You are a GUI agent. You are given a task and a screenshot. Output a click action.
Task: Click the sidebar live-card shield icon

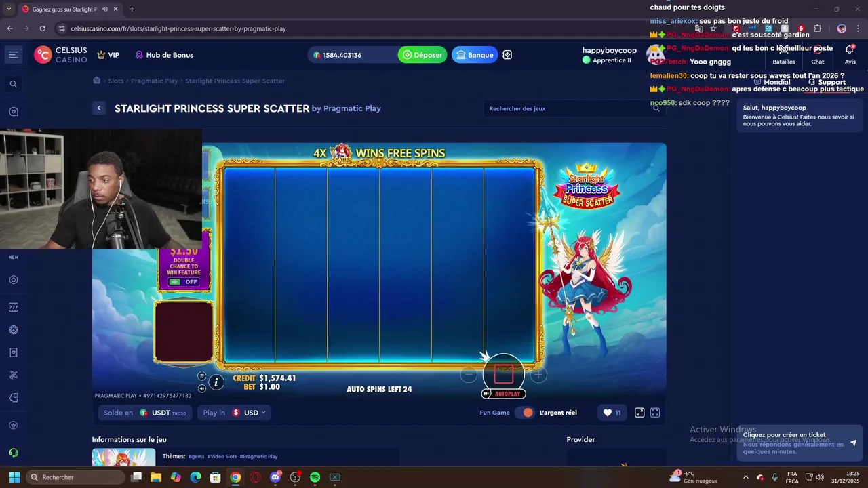tap(14, 352)
